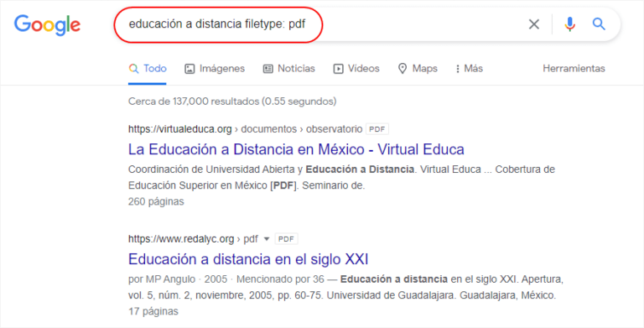The width and height of the screenshot is (644, 328).
Task: Click PDF badge on Virtual Educa result
Action: click(377, 129)
